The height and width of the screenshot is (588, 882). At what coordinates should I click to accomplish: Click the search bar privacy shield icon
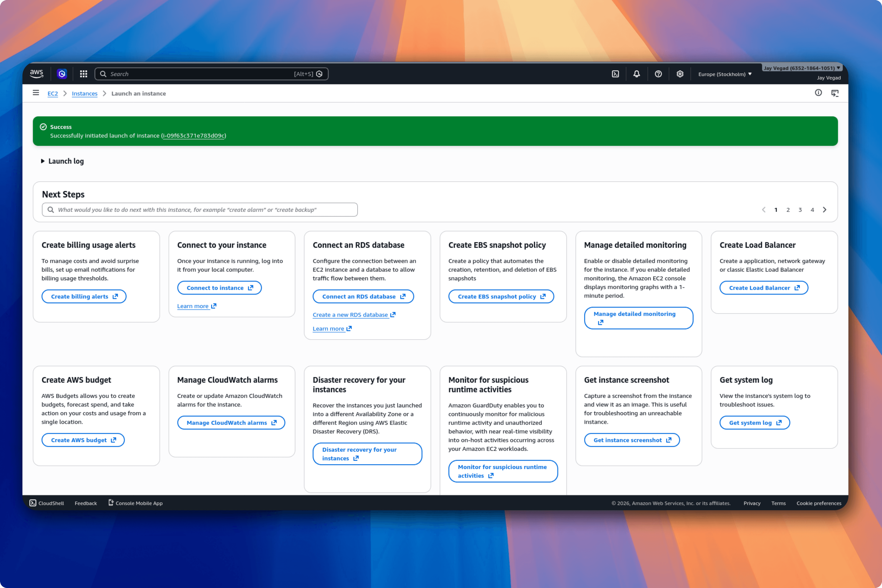click(x=319, y=74)
